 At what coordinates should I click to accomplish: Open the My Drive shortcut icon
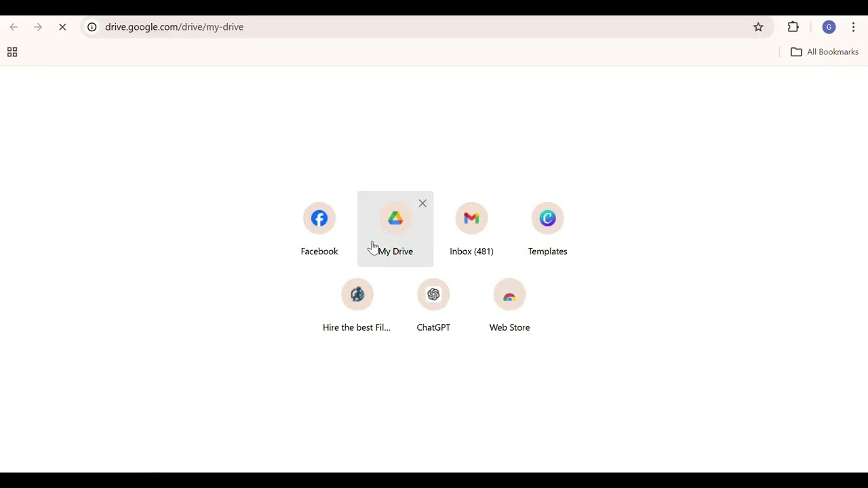pyautogui.click(x=395, y=218)
